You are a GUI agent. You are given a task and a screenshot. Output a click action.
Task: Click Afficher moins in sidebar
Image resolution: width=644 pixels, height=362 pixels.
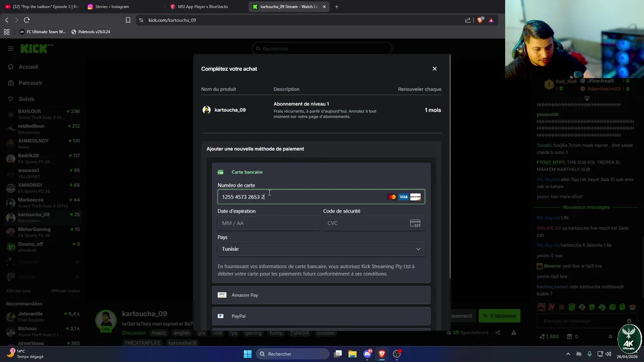65,291
